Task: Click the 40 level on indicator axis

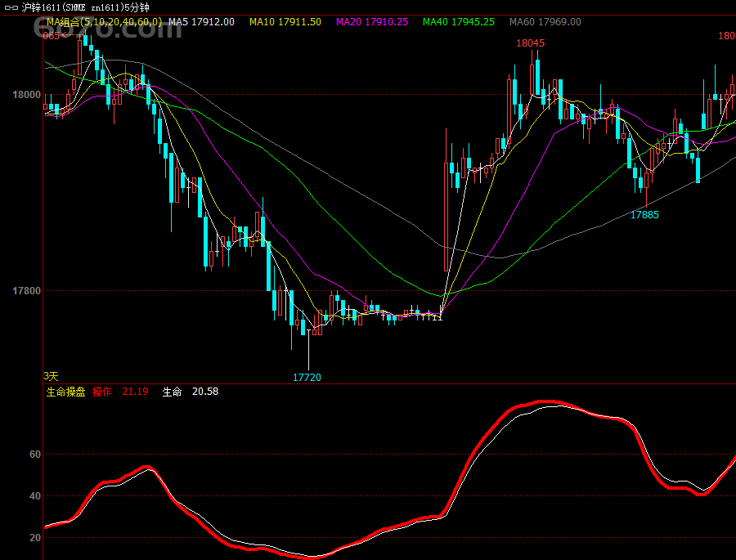Action: 34,496
